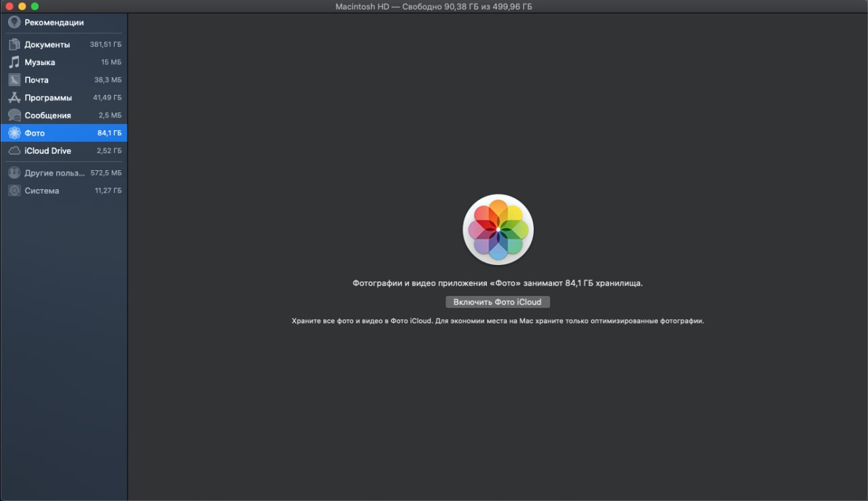Close the window with red button
Image resolution: width=868 pixels, height=501 pixels.
(9, 6)
